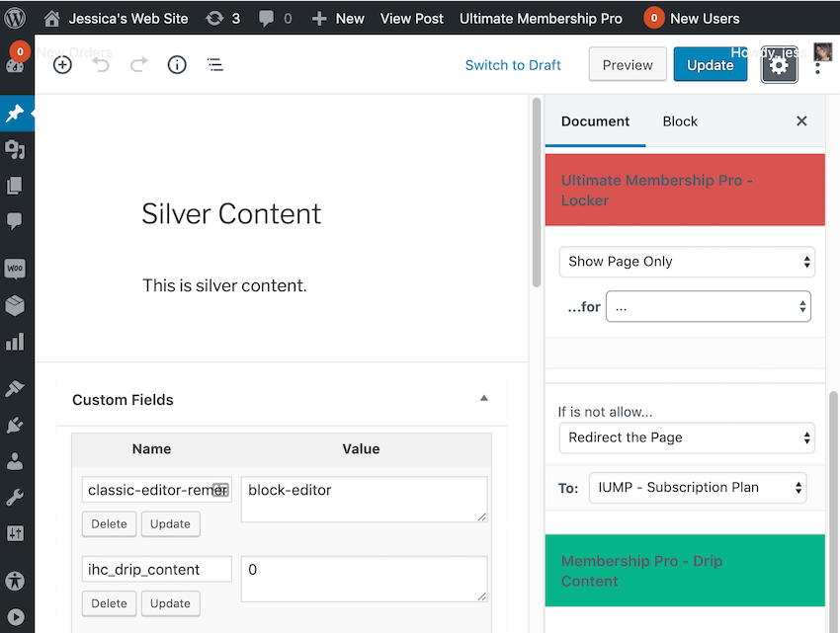Open Users icon in admin sidebar
840x633 pixels.
pyautogui.click(x=15, y=461)
